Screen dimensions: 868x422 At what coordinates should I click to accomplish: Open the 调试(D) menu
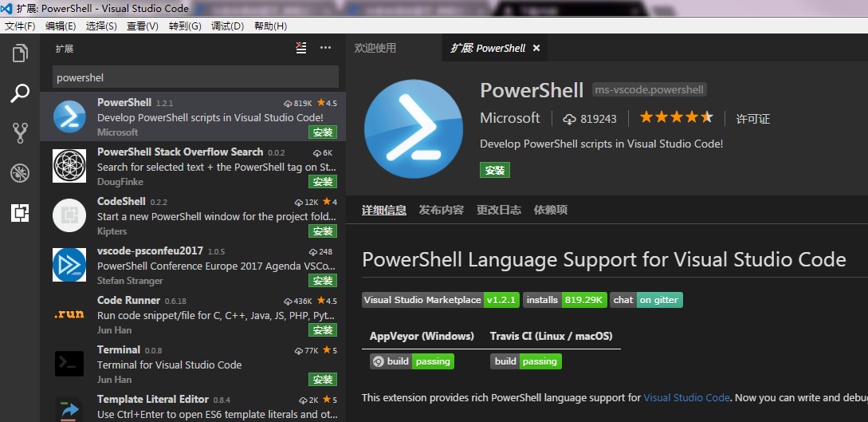(227, 26)
